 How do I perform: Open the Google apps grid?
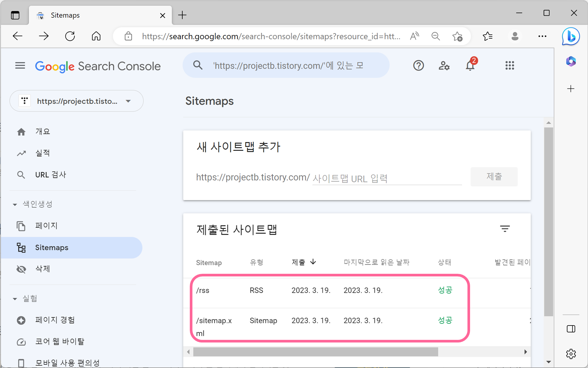click(510, 65)
